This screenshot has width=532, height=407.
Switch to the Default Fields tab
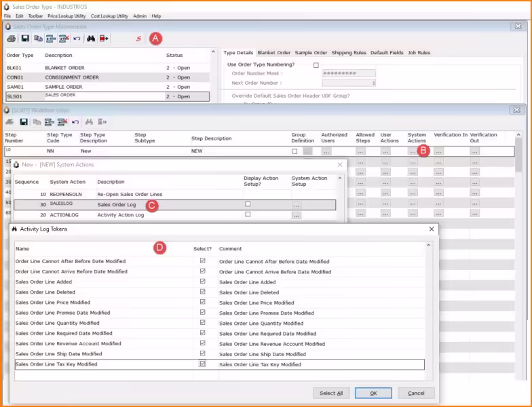[387, 53]
